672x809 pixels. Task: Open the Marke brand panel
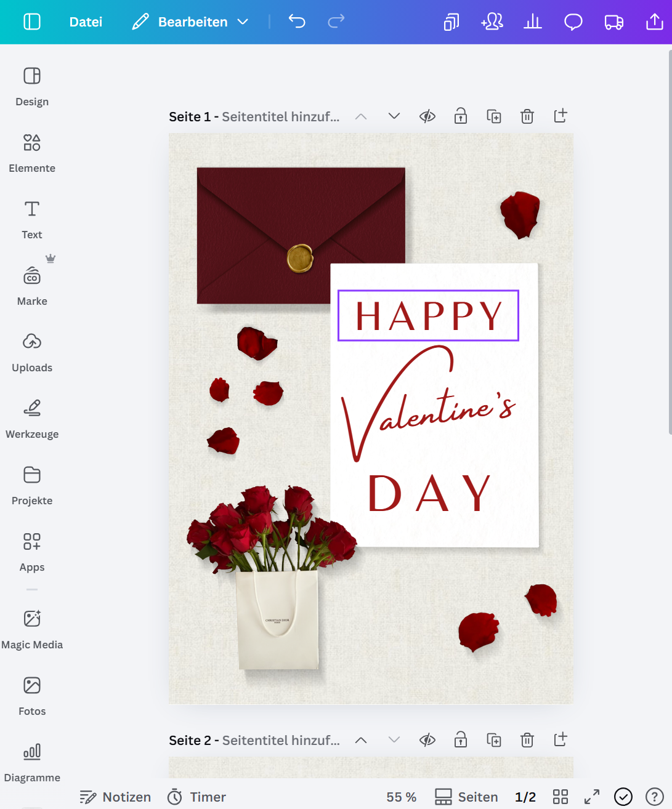[x=32, y=286]
